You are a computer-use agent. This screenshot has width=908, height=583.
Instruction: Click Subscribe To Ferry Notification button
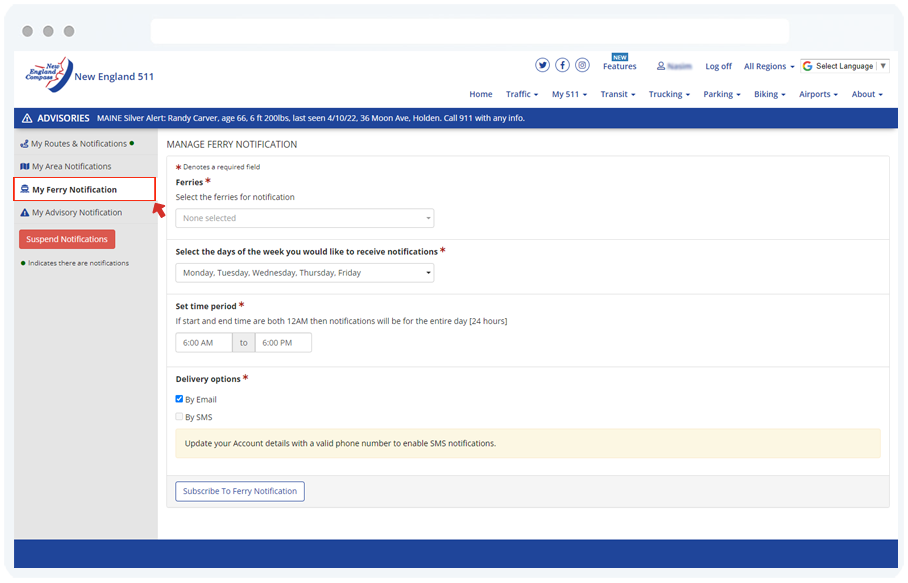pos(240,491)
